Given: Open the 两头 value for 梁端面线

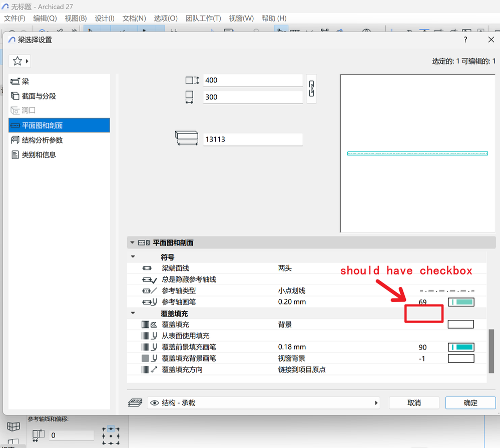Looking at the screenshot, I should coord(285,268).
